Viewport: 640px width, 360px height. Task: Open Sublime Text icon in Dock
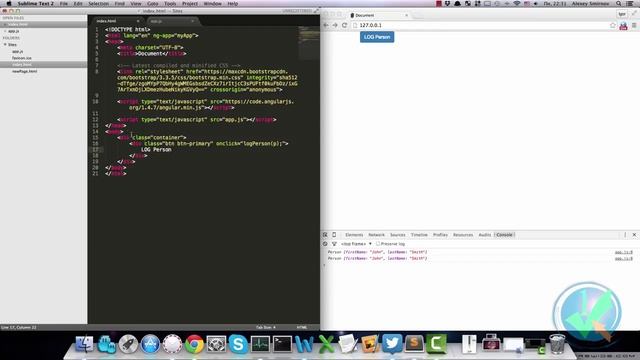click(x=414, y=344)
